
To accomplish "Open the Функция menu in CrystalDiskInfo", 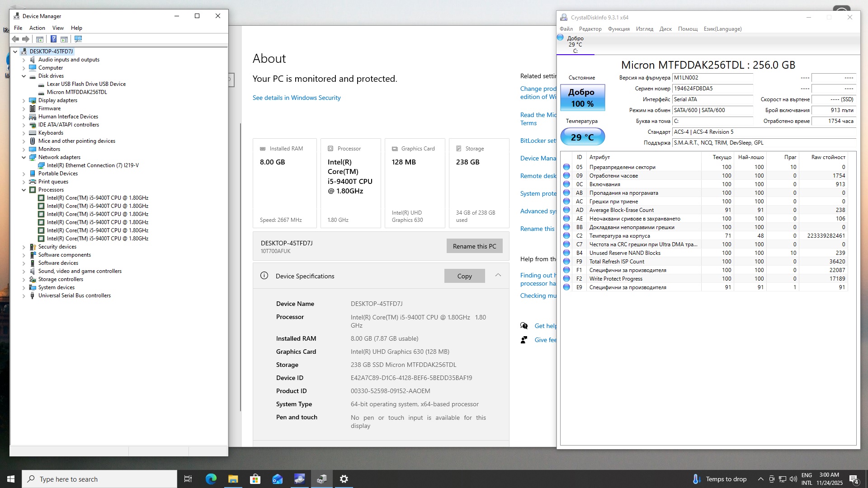I will (618, 29).
